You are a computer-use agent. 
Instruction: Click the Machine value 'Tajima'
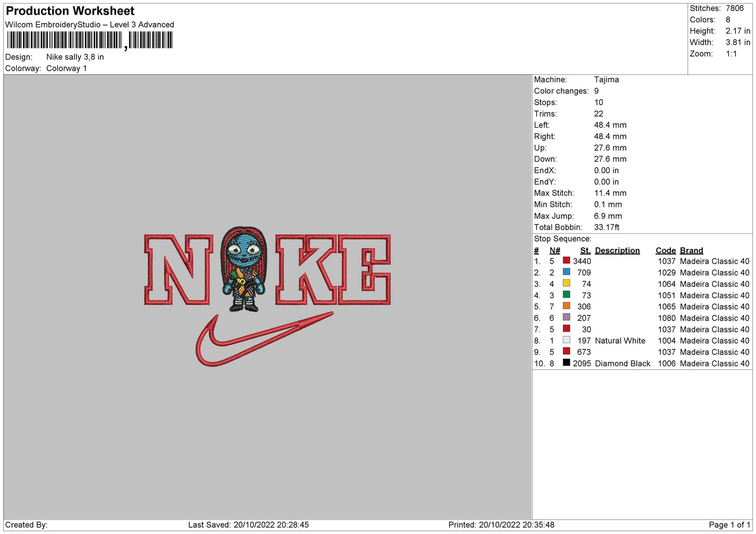[606, 79]
